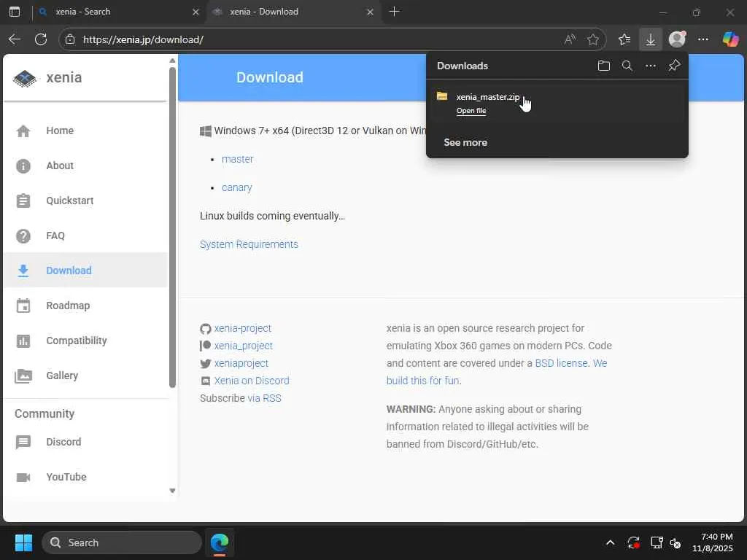Click the About info icon
This screenshot has height=560, width=747.
tap(23, 166)
